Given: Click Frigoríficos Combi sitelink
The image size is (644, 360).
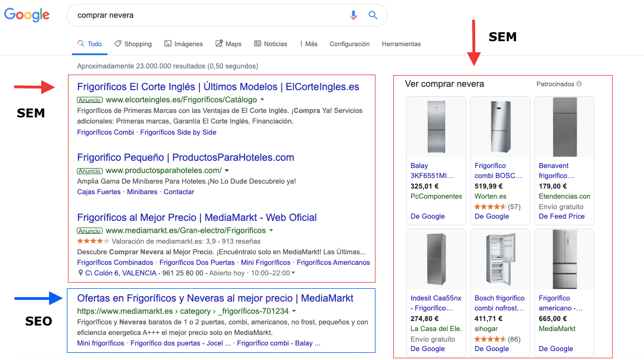Looking at the screenshot, I should [x=105, y=132].
